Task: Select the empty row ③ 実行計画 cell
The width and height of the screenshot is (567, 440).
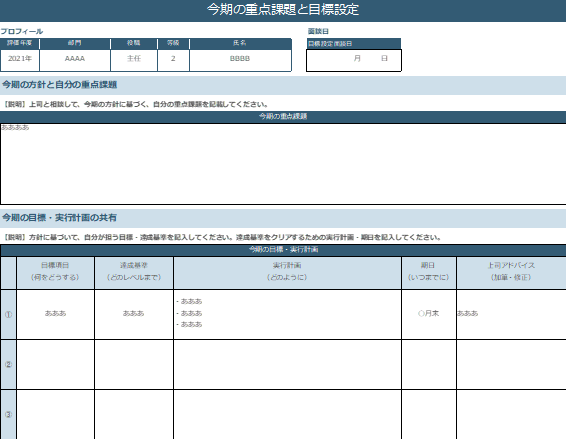Action: click(287, 415)
